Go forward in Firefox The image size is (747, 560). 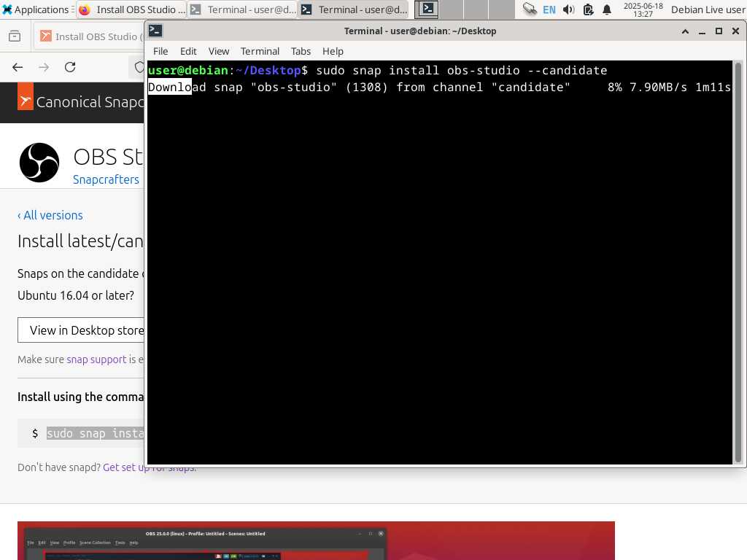tap(44, 67)
